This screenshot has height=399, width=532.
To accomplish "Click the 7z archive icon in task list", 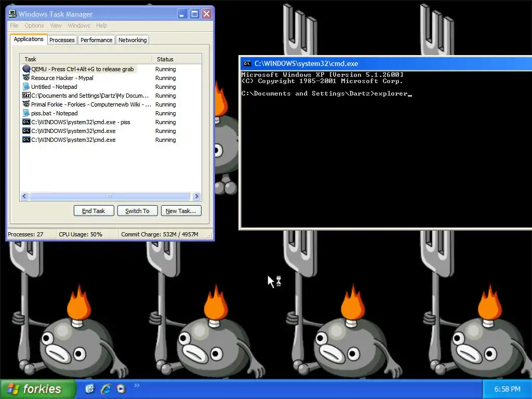I will 26,96.
